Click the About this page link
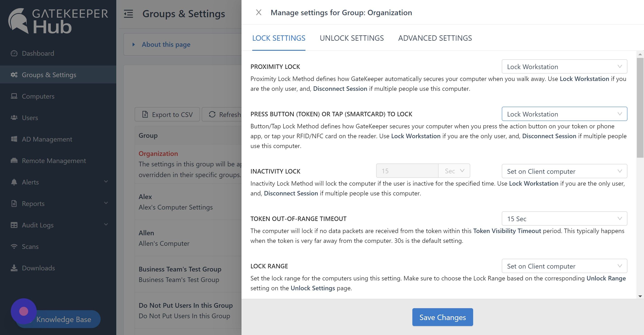Screen dimensions: 644x335 coord(166,45)
